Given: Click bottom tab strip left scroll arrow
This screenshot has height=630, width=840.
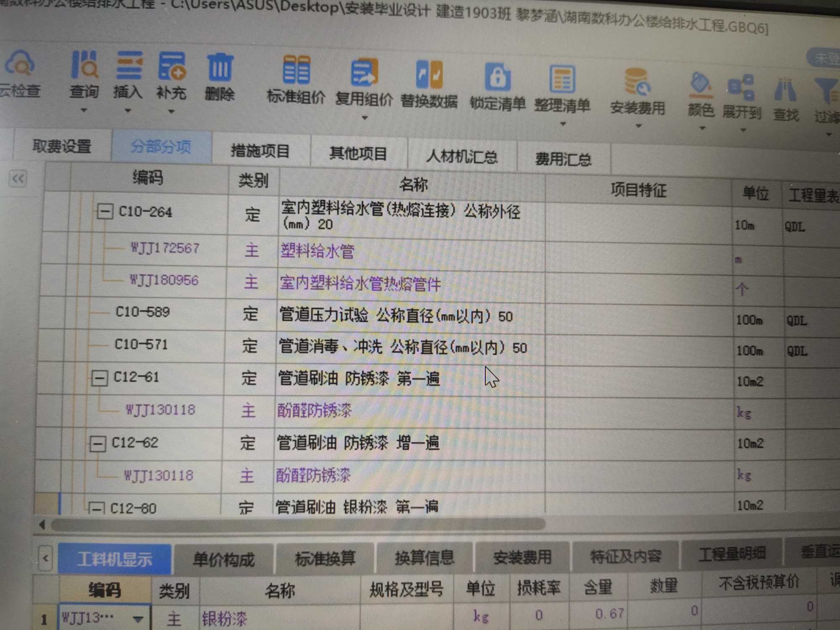Looking at the screenshot, I should pyautogui.click(x=45, y=559).
